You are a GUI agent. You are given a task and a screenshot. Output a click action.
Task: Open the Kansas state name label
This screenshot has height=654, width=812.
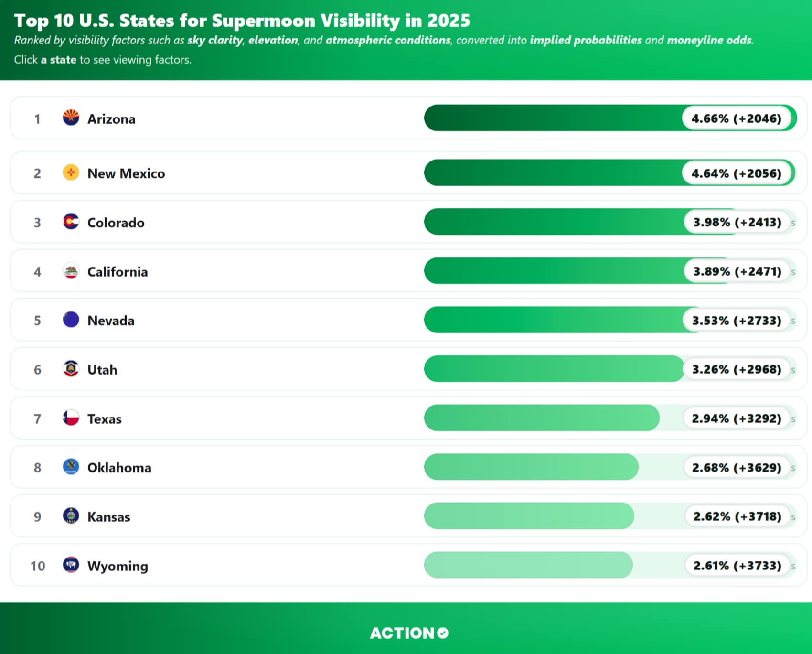tap(108, 517)
